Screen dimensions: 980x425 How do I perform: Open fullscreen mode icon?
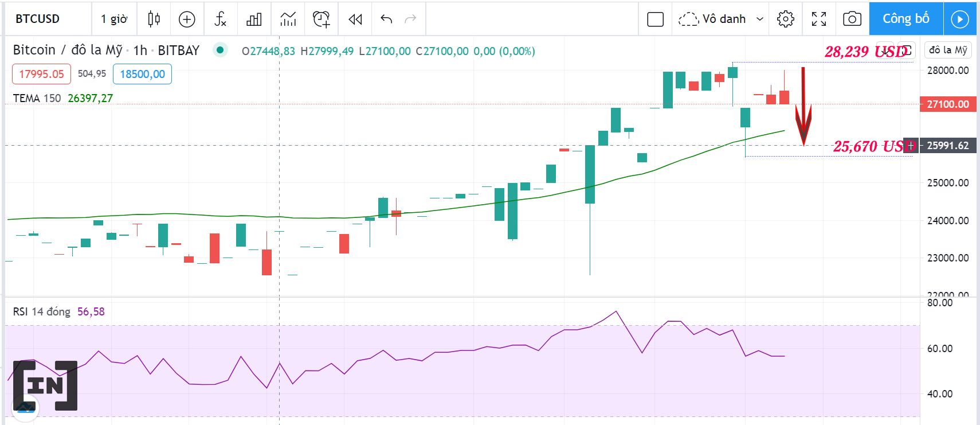click(818, 18)
